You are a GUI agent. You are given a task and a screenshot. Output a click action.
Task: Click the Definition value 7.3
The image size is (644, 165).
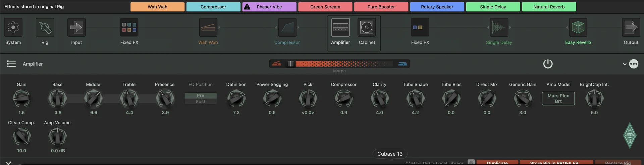tap(236, 113)
